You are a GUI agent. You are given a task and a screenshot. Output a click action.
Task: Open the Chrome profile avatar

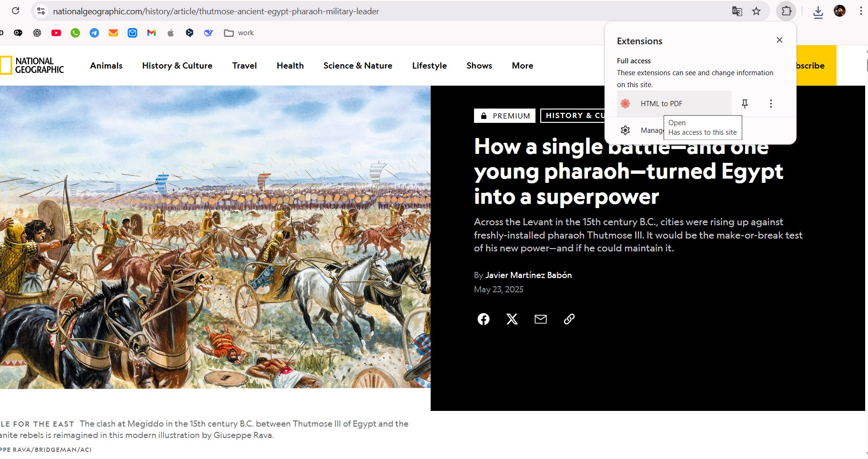(x=839, y=11)
